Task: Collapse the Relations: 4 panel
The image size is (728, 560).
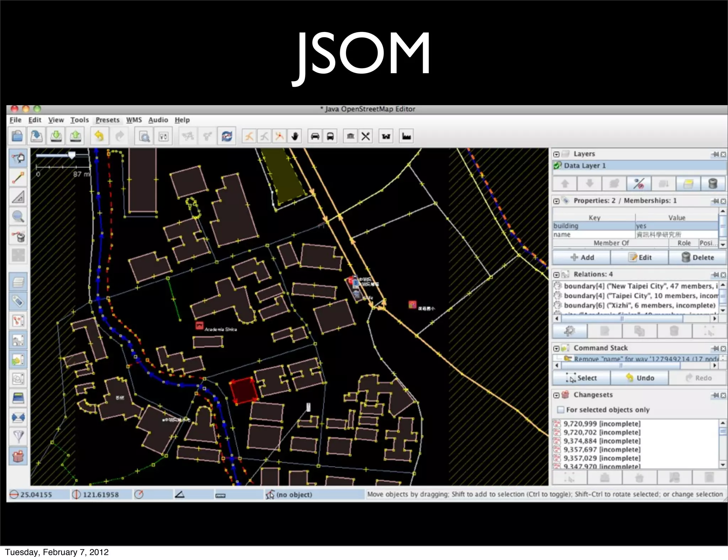Action: [557, 275]
